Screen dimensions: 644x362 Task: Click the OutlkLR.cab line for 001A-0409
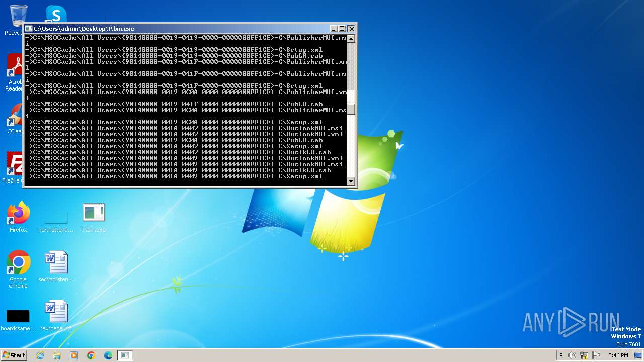click(x=179, y=170)
